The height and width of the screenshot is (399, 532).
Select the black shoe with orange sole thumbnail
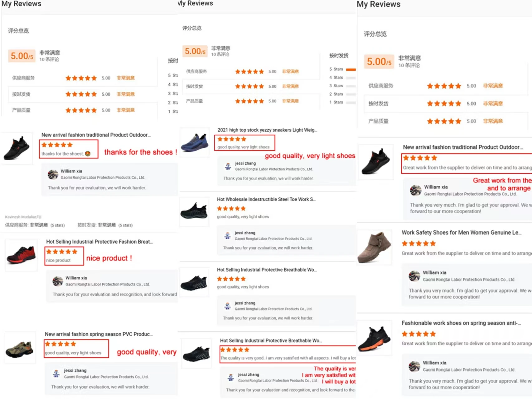click(374, 338)
